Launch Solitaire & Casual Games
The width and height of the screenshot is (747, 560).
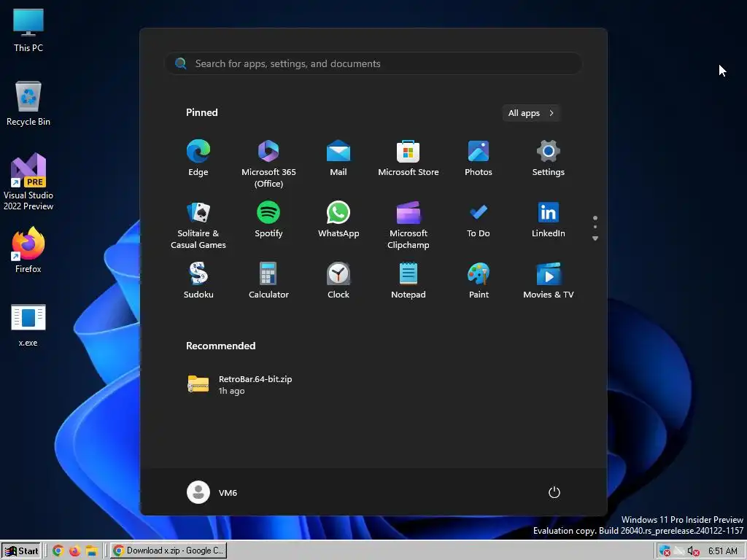coord(198,225)
